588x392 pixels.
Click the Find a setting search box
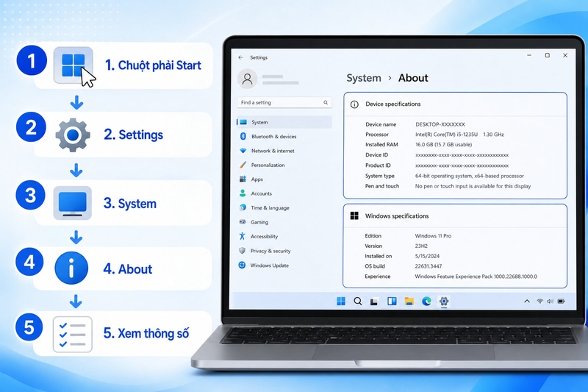(x=284, y=102)
